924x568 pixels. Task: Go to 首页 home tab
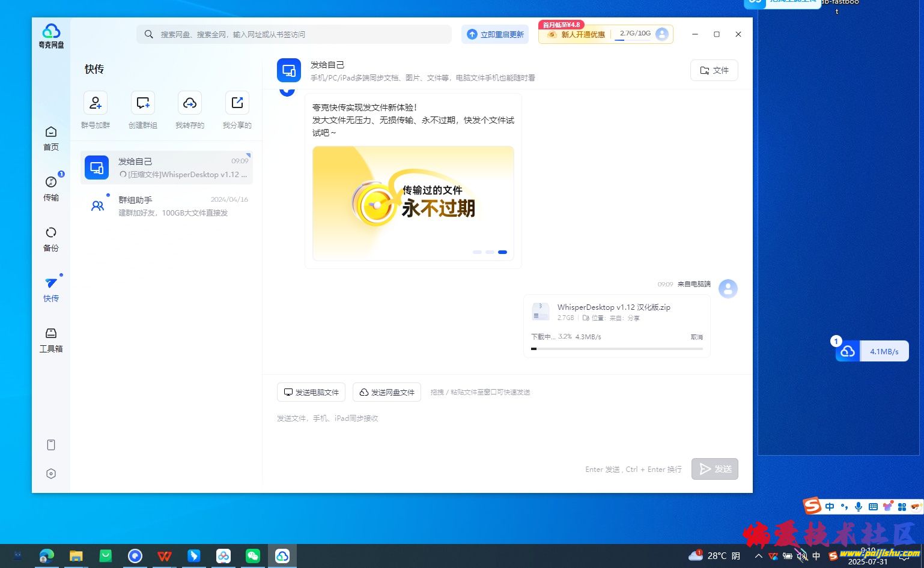[x=51, y=138]
